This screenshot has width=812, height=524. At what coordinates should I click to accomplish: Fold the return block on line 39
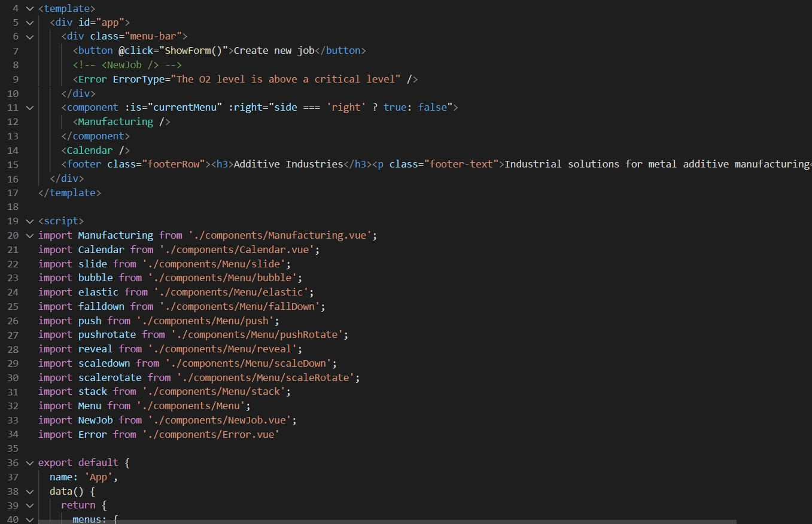coord(30,505)
